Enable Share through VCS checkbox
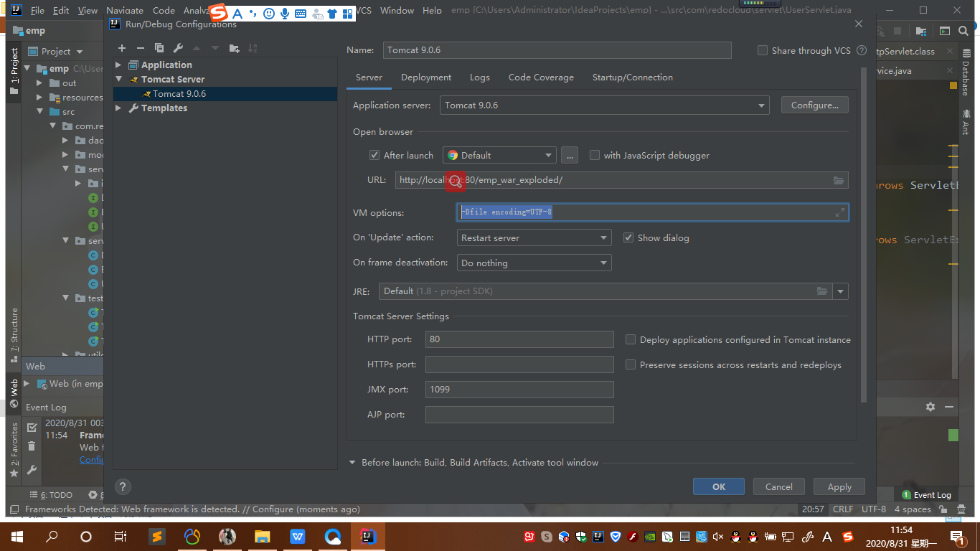This screenshot has height=551, width=980. (x=763, y=50)
